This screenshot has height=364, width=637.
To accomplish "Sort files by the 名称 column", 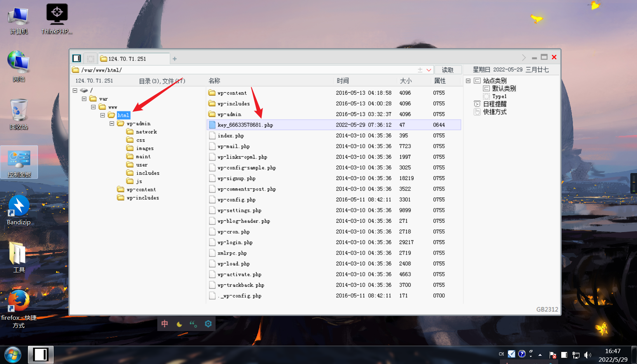I will (x=214, y=81).
